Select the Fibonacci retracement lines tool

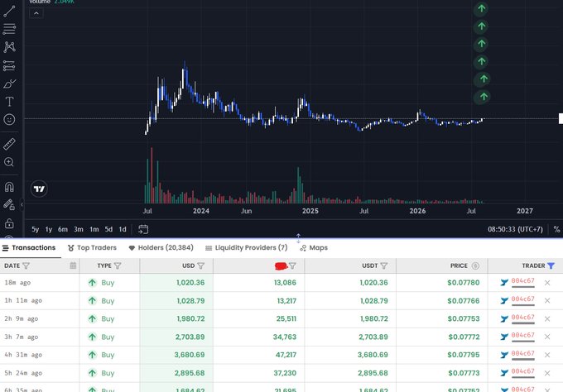[9, 29]
